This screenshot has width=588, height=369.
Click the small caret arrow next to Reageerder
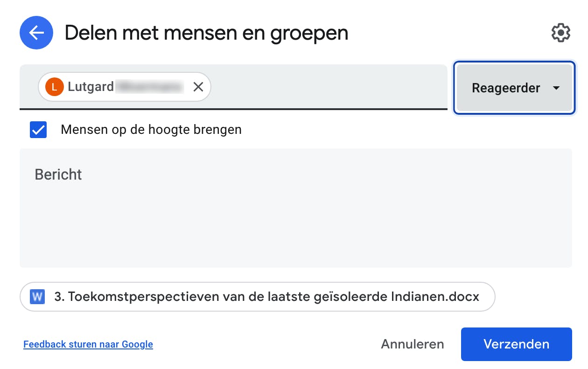[x=556, y=88]
